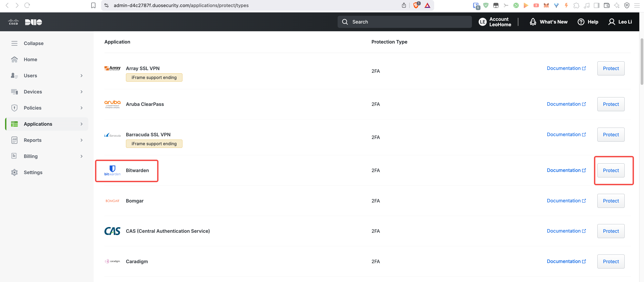Expand the Policies menu chevron

pyautogui.click(x=81, y=108)
